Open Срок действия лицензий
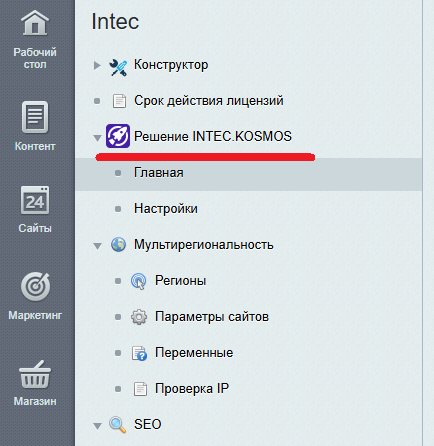 coord(209,101)
